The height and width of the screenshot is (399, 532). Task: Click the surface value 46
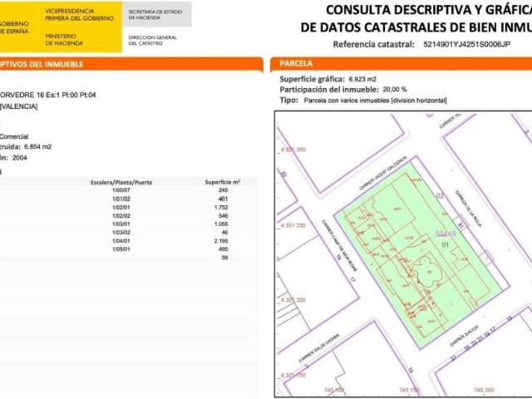pyautogui.click(x=224, y=233)
